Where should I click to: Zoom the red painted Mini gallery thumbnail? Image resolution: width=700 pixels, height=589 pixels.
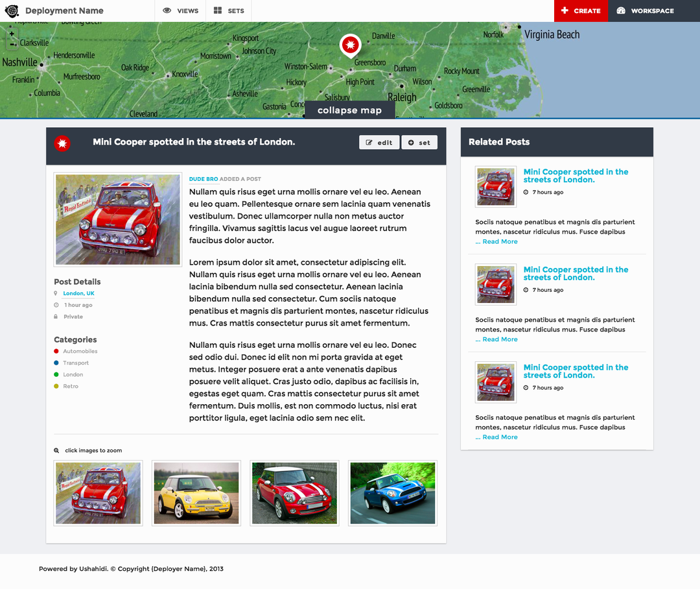pos(99,493)
